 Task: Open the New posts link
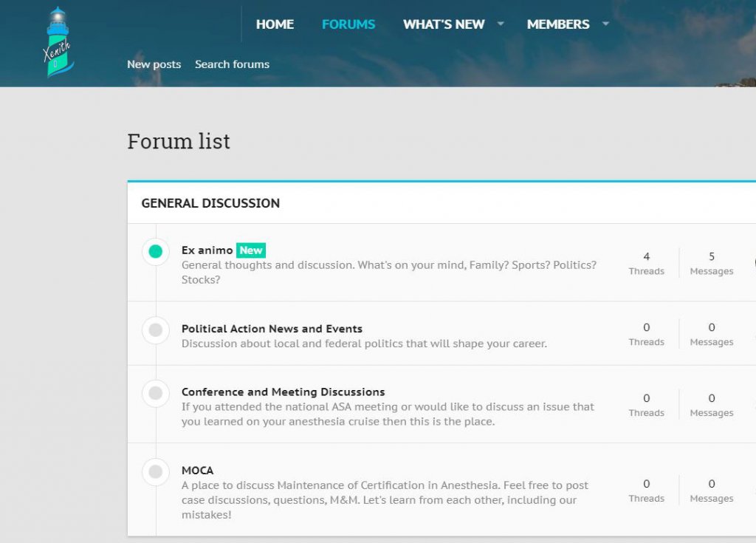(154, 64)
